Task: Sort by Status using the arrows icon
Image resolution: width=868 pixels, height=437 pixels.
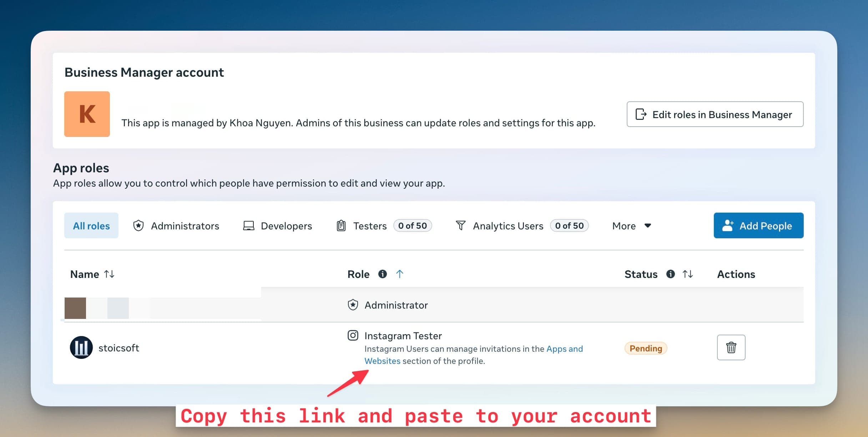Action: (x=688, y=274)
